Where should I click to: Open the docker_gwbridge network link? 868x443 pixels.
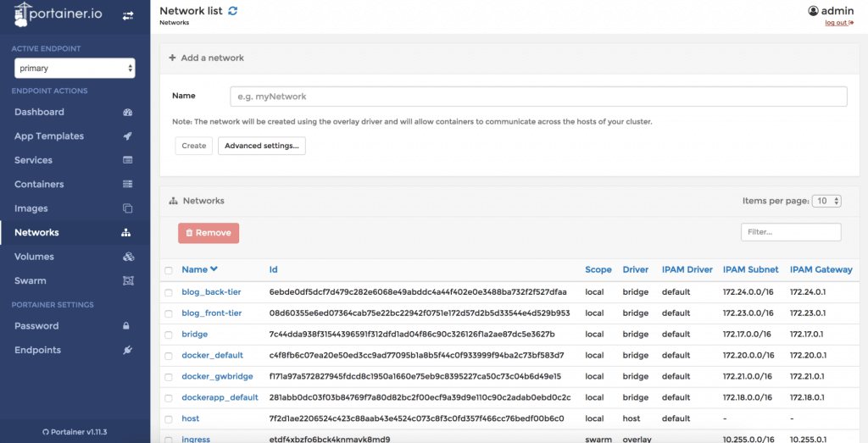(218, 377)
